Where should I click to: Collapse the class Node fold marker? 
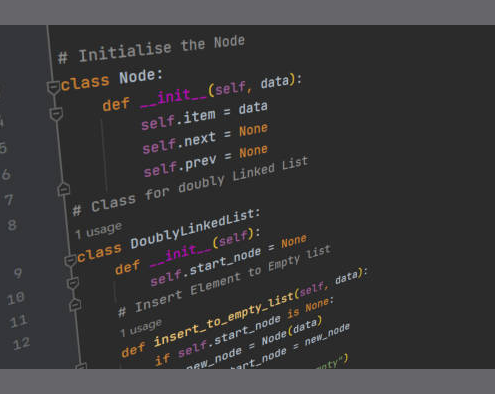pos(53,87)
